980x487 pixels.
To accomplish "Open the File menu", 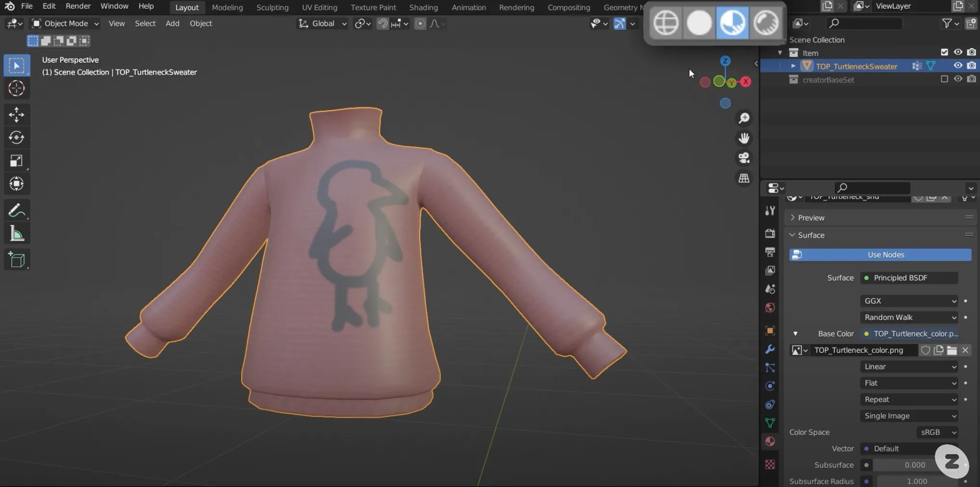I will 27,6.
